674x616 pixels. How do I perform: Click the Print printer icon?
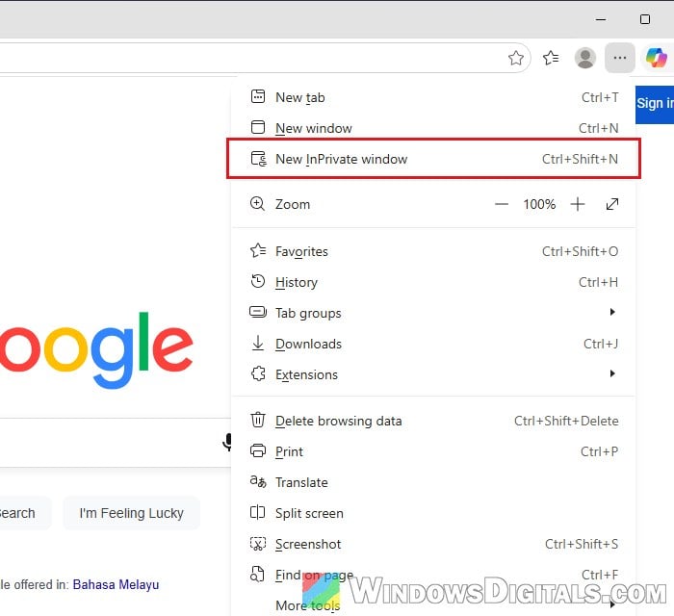[258, 450]
